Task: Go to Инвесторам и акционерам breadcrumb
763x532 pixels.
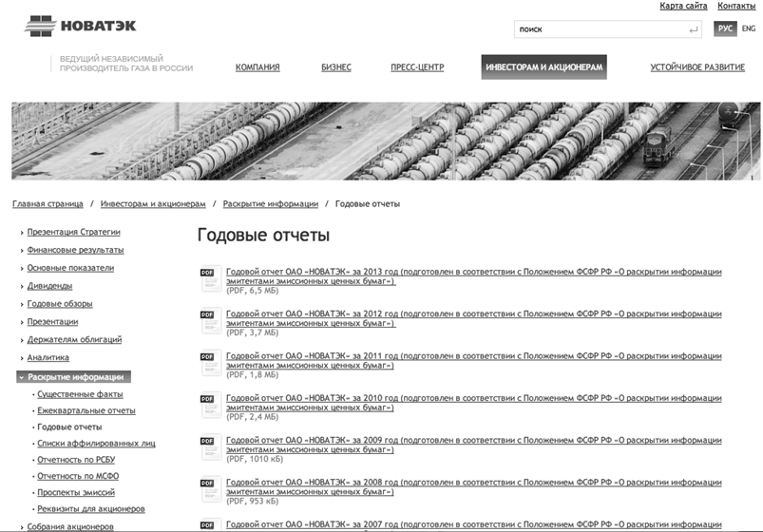Action: (x=153, y=204)
